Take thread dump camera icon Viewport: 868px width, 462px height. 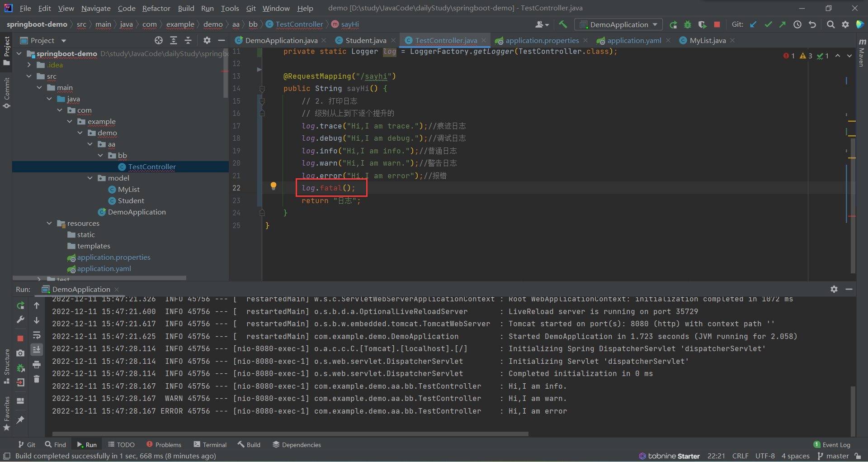[20, 353]
